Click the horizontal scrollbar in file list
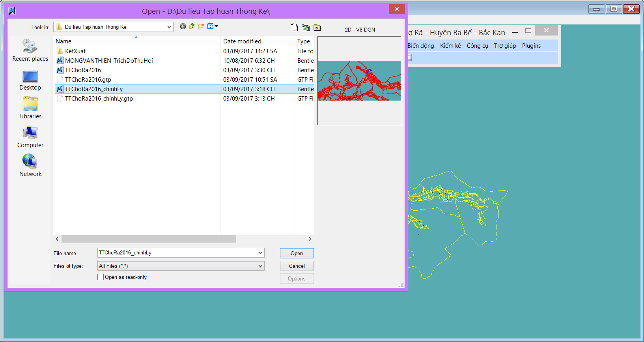The width and height of the screenshot is (644, 342). point(149,239)
